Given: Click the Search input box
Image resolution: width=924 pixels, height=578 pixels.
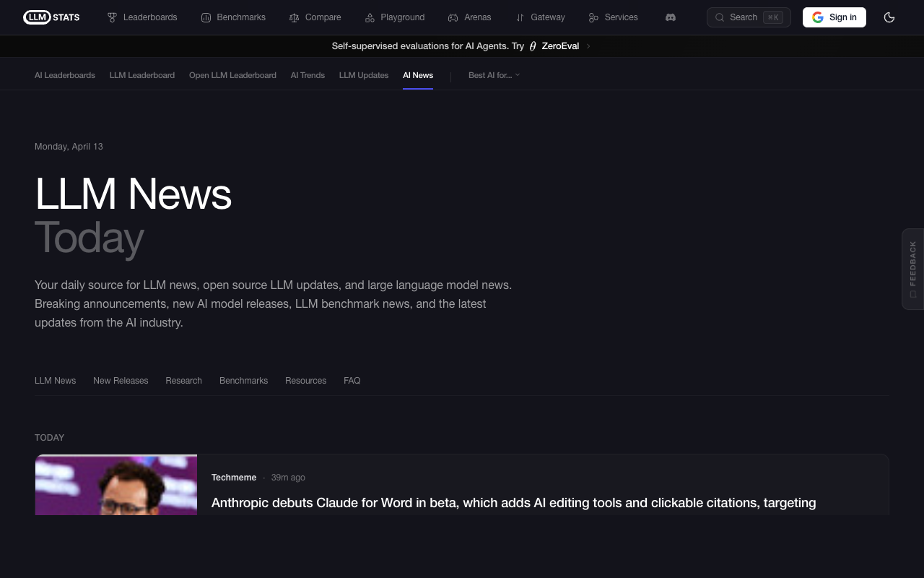Looking at the screenshot, I should pyautogui.click(x=748, y=17).
